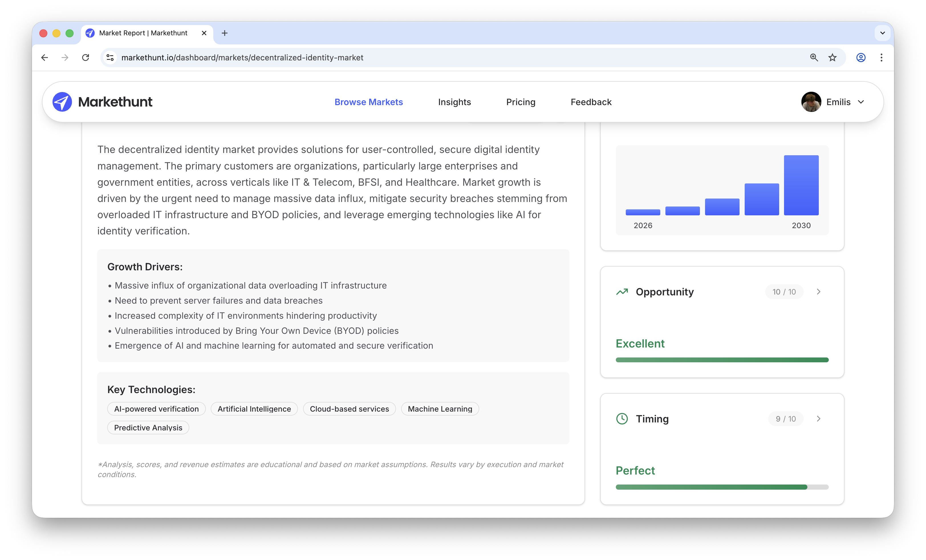This screenshot has height=560, width=926.
Task: Click the magnifier zoom icon in address bar
Action: coord(814,58)
